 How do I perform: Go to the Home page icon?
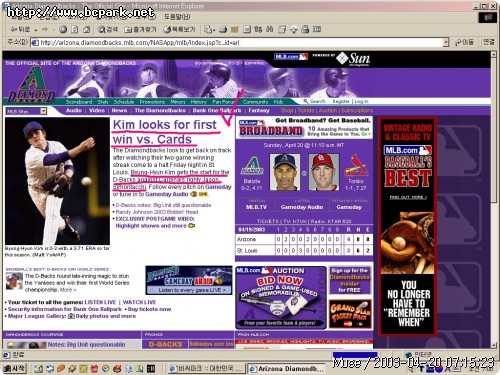pyautogui.click(x=86, y=30)
